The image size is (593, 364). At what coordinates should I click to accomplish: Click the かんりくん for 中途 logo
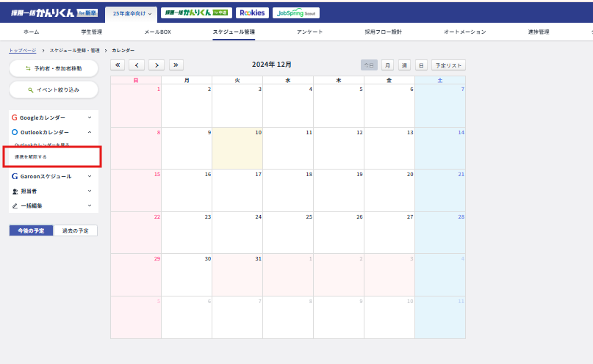click(x=196, y=12)
